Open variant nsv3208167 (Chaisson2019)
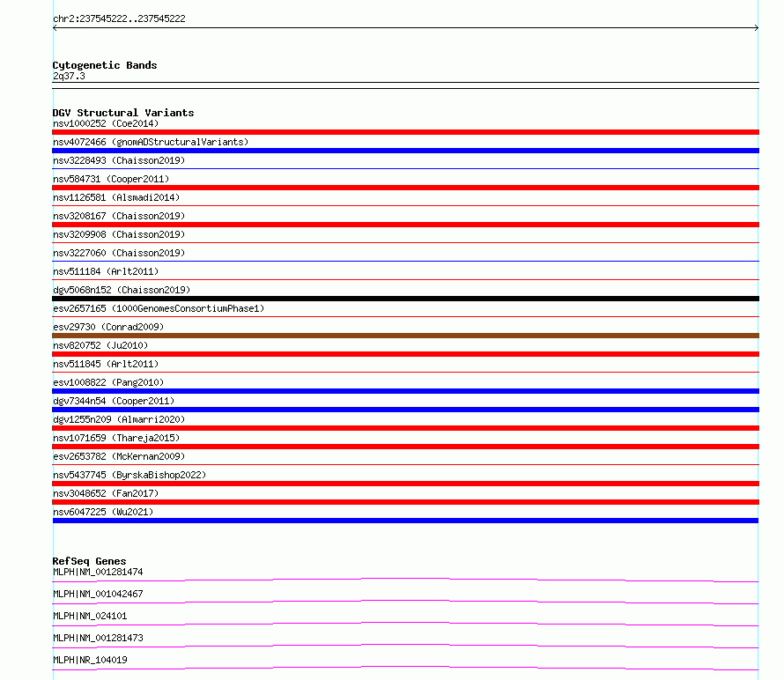This screenshot has height=680, width=784. pyautogui.click(x=119, y=216)
